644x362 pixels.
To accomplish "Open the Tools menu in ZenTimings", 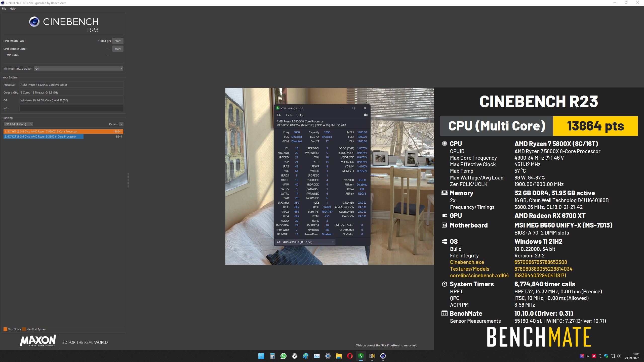I will [x=289, y=115].
